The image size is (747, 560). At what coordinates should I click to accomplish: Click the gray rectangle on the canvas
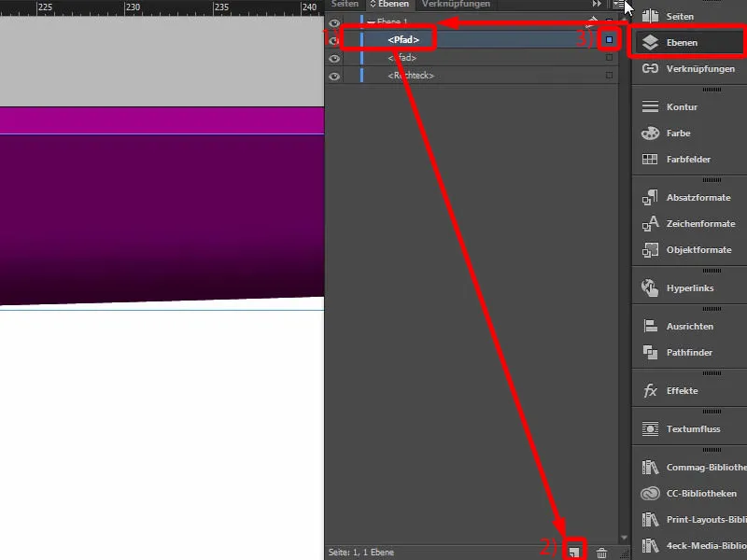162,62
